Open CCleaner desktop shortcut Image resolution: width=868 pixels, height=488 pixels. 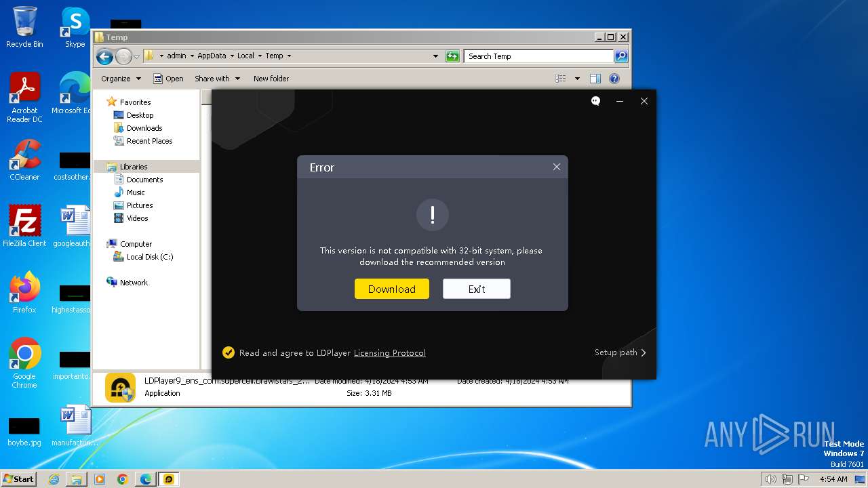24,160
